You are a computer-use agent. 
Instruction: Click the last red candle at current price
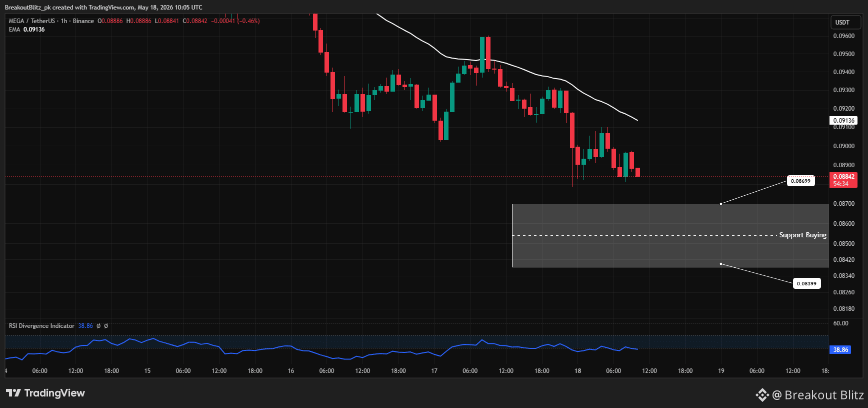638,172
